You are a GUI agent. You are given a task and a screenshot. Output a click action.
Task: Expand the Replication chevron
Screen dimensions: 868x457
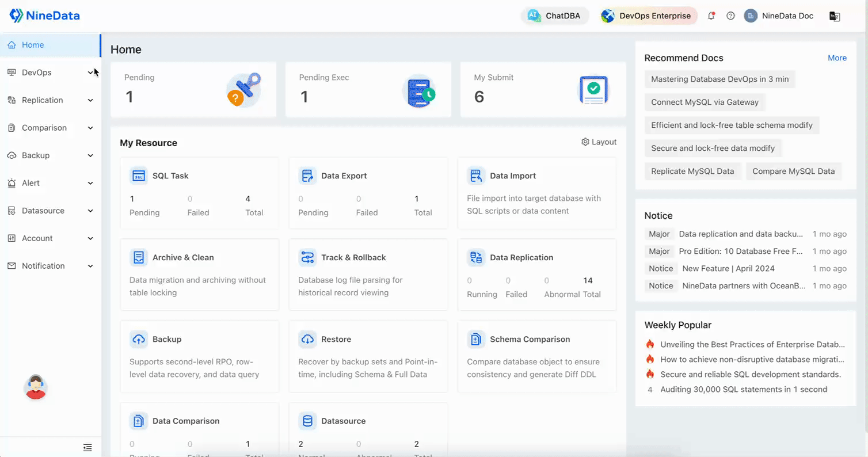pyautogui.click(x=90, y=100)
